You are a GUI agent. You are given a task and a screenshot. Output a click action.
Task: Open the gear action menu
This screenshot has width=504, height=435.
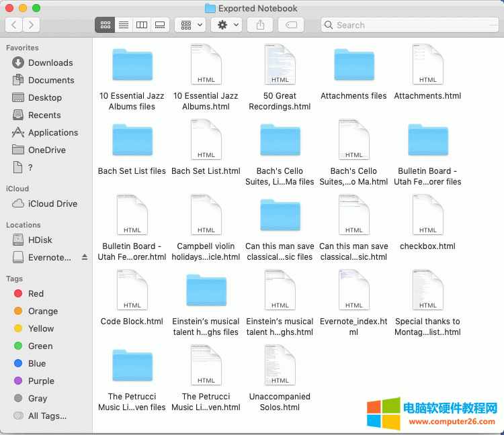[226, 25]
